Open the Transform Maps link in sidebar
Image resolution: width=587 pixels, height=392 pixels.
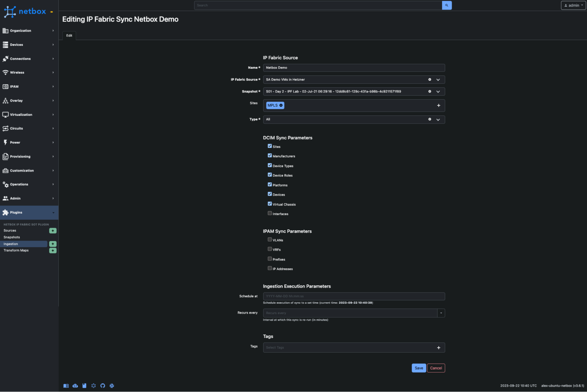pos(16,250)
